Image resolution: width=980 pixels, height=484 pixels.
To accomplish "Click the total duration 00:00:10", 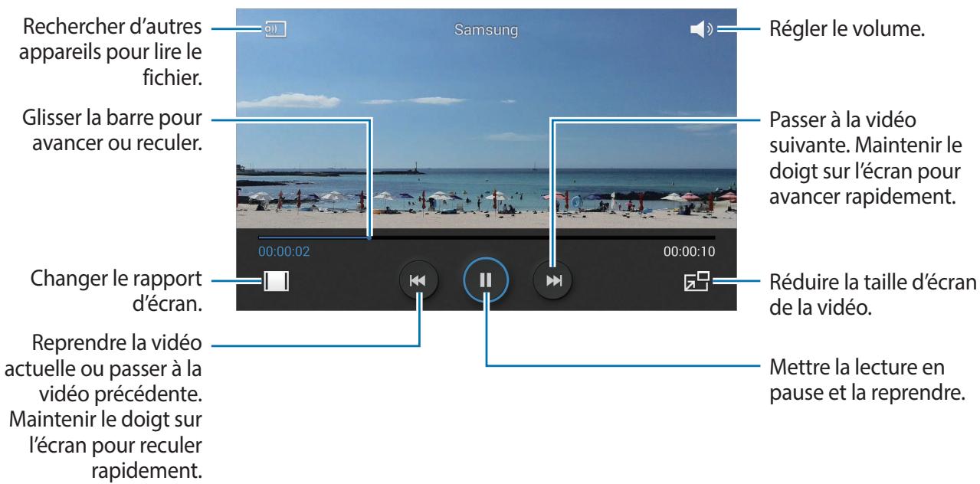I will tap(689, 250).
